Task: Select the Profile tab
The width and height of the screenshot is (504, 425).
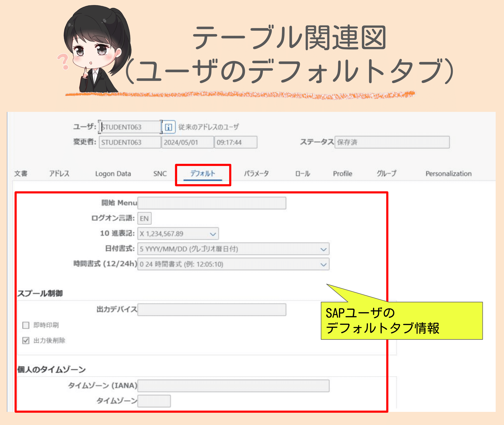Action: pos(342,173)
